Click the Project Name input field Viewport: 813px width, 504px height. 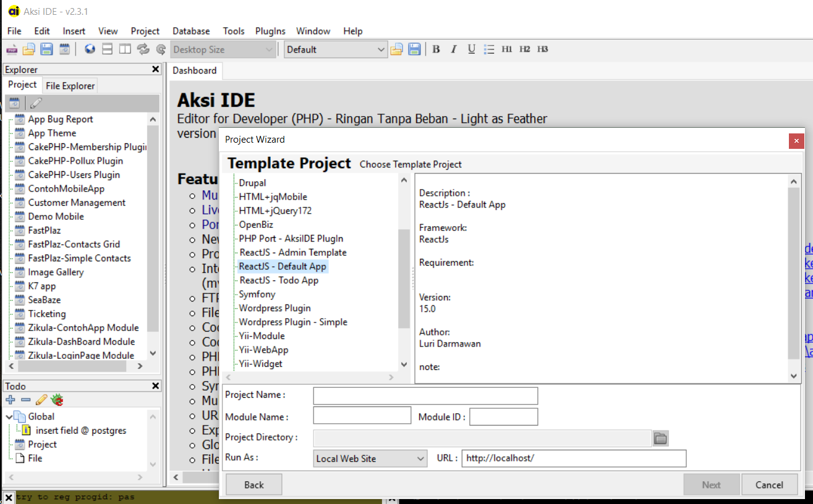[x=425, y=395]
